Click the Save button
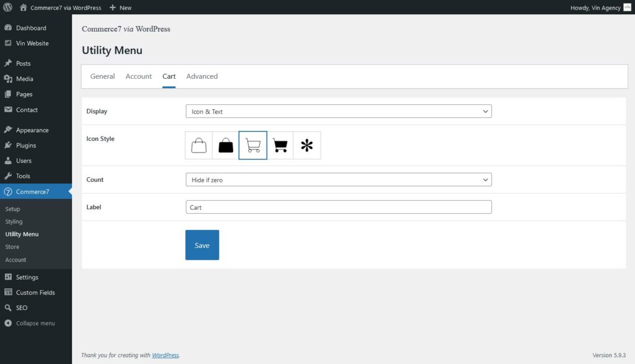This screenshot has height=364, width=635. (202, 244)
